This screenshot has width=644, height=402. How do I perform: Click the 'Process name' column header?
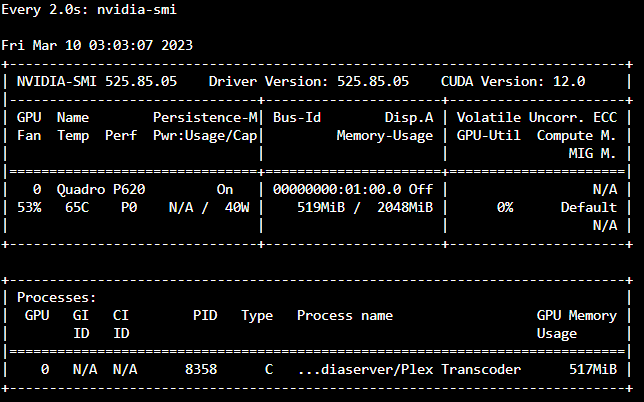[x=345, y=316]
